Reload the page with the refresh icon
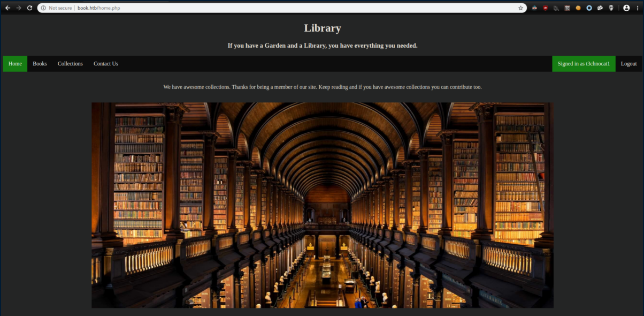 pyautogui.click(x=29, y=8)
